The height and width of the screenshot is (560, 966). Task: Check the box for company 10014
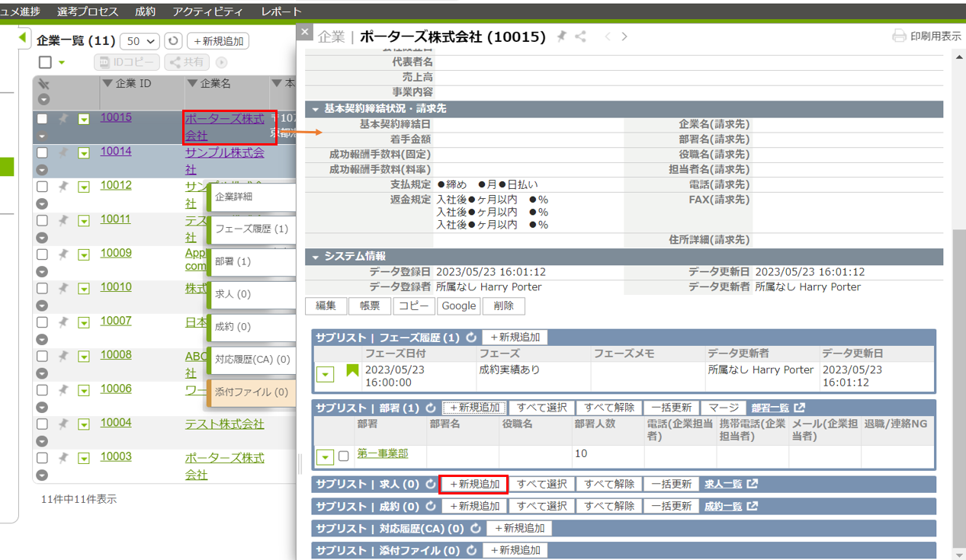pos(43,152)
